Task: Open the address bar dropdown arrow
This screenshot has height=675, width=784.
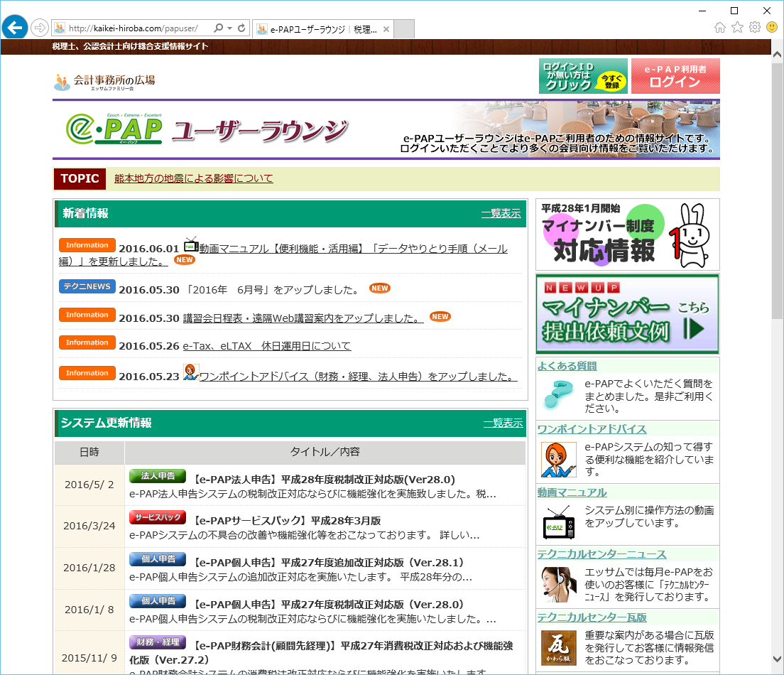Action: (229, 28)
